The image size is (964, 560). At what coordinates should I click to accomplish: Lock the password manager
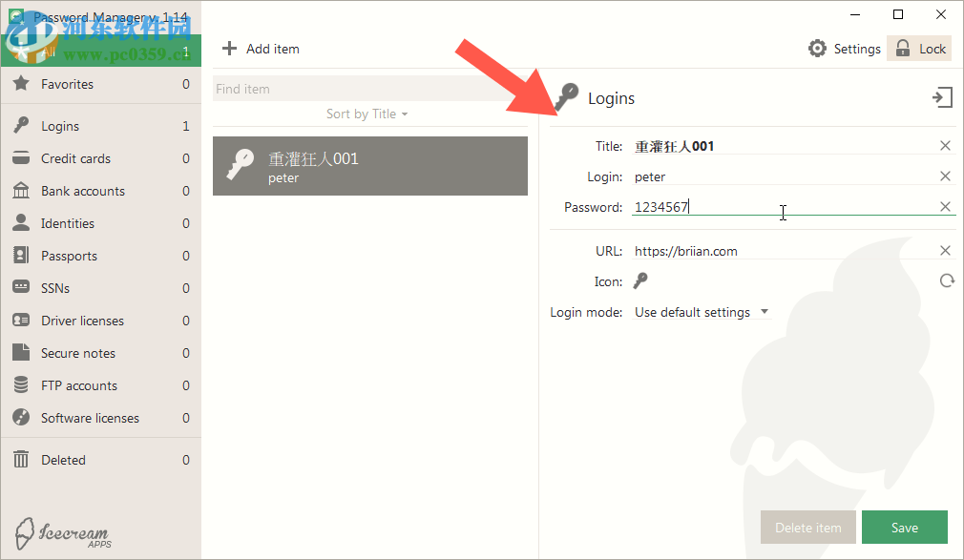point(918,48)
